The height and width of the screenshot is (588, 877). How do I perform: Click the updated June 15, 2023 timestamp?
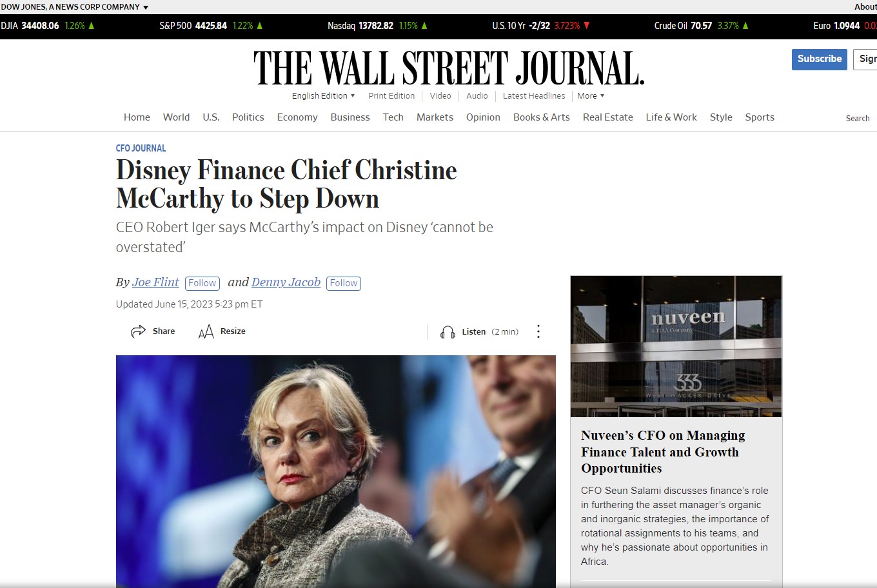click(189, 304)
